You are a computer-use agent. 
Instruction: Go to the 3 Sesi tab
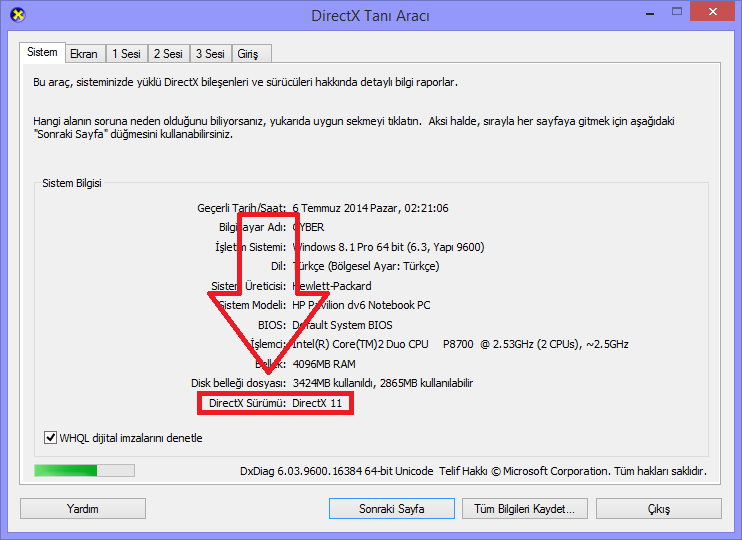(x=210, y=54)
